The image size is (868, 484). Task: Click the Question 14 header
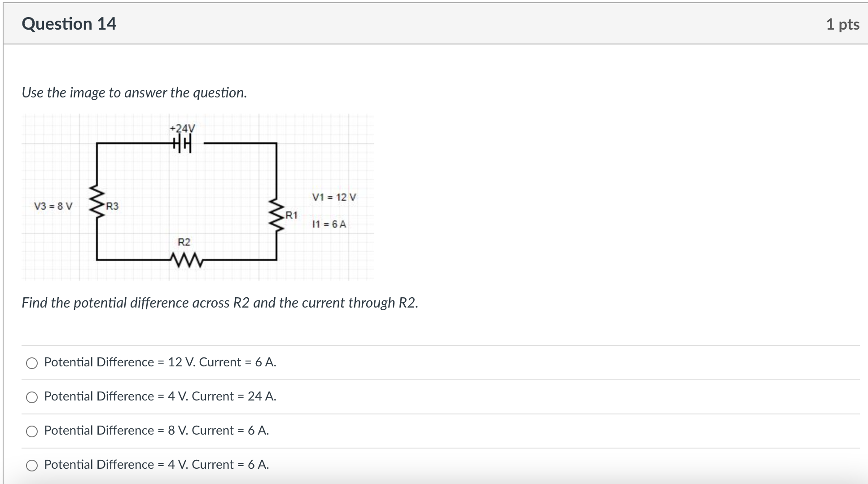pyautogui.click(x=69, y=23)
